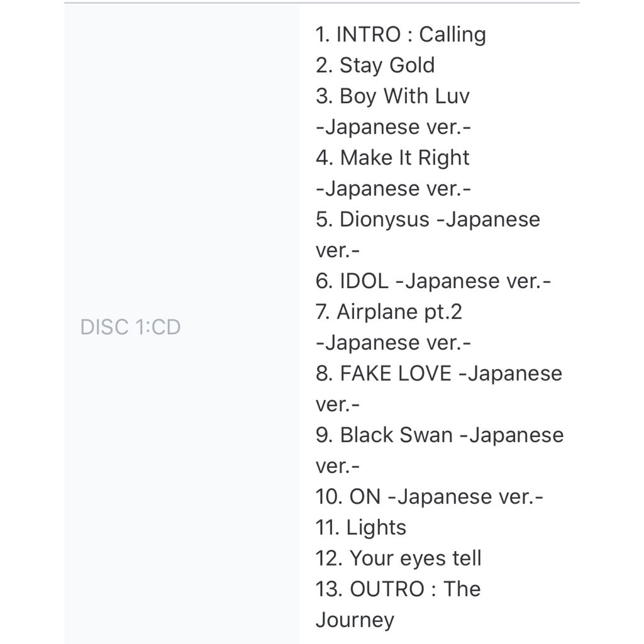Choose track 10 ON -Japanese ver.-
This screenshot has width=644, height=644.
point(430,497)
